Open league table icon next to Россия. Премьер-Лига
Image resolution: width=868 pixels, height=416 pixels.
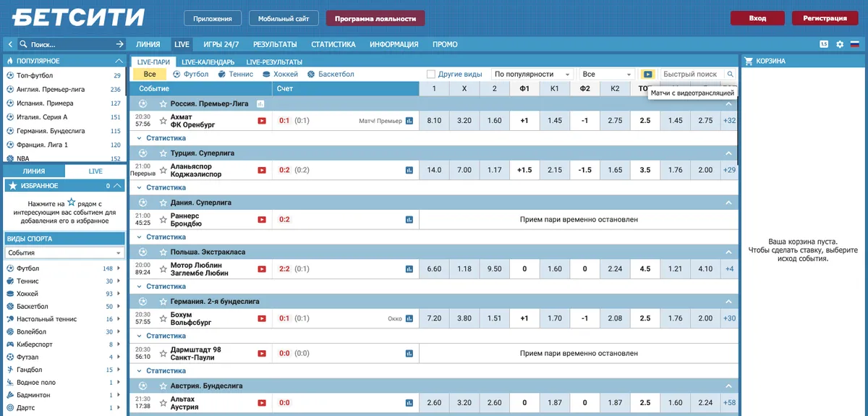coord(260,103)
